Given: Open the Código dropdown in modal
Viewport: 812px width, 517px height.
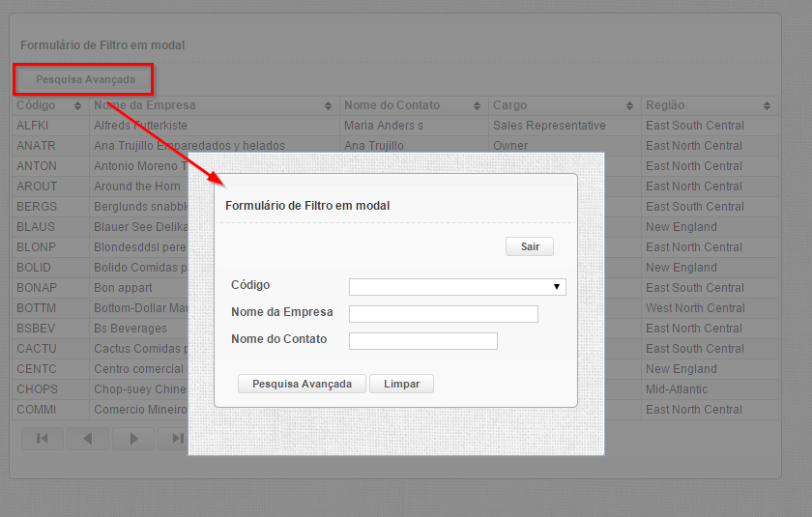Looking at the screenshot, I should coord(457,287).
